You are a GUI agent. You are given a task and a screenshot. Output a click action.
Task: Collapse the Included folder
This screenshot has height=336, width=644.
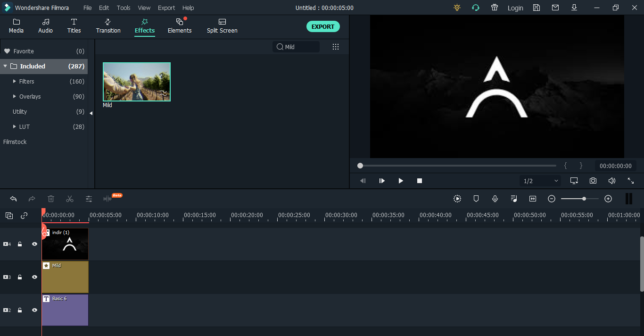pos(5,66)
